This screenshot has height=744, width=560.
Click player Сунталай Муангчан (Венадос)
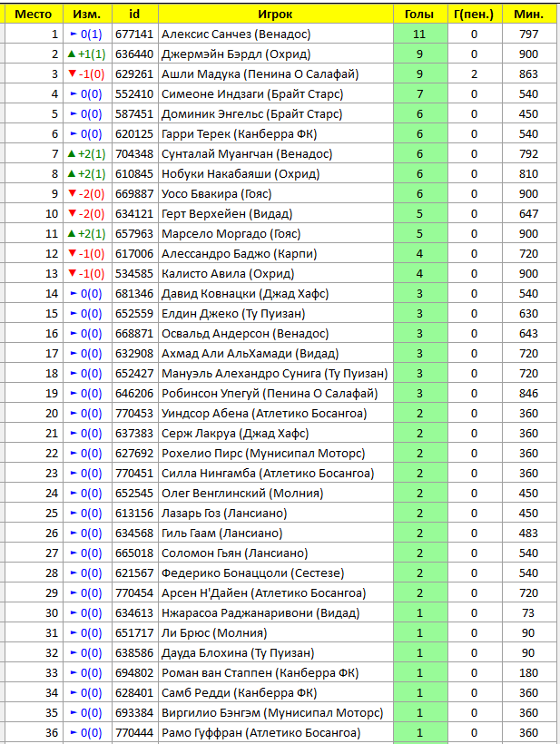tap(247, 153)
